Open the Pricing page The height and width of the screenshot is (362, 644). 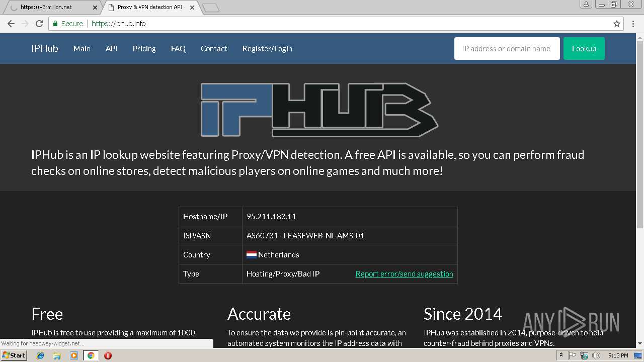pos(144,49)
